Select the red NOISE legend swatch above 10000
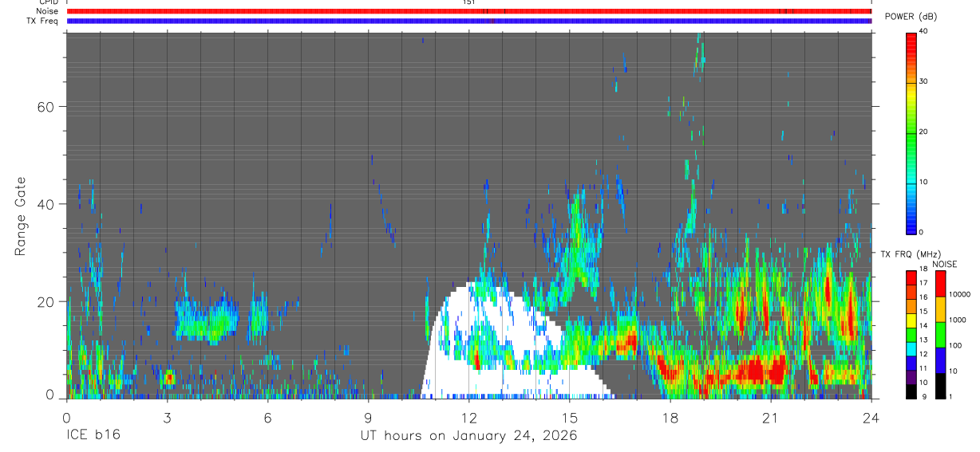 pyautogui.click(x=940, y=284)
